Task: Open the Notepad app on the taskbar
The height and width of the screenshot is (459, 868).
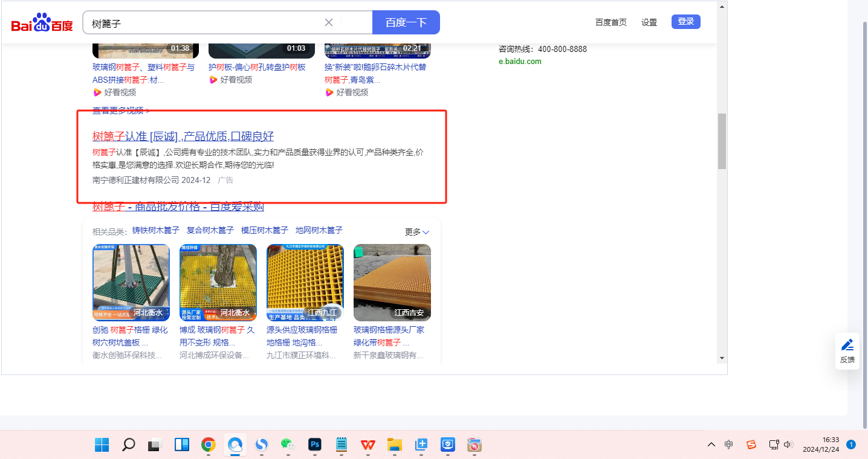Action: point(342,445)
